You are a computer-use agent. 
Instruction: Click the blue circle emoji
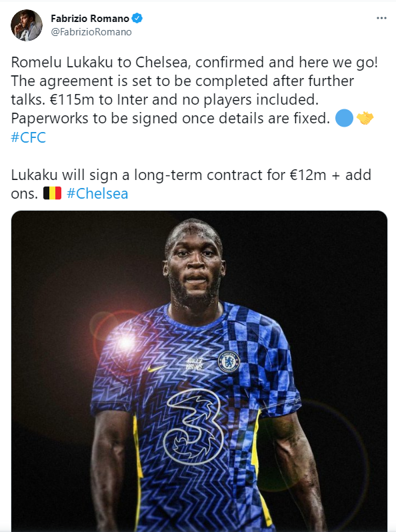344,119
